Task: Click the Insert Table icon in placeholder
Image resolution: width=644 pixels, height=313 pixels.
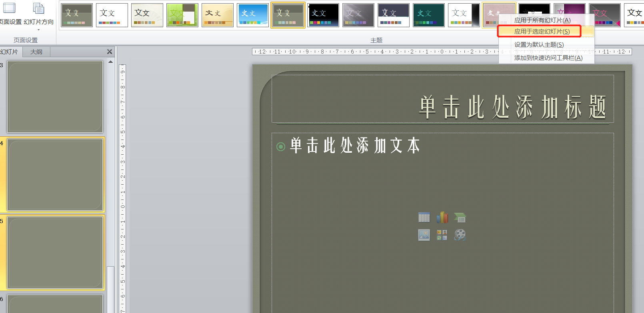Action: (x=424, y=217)
